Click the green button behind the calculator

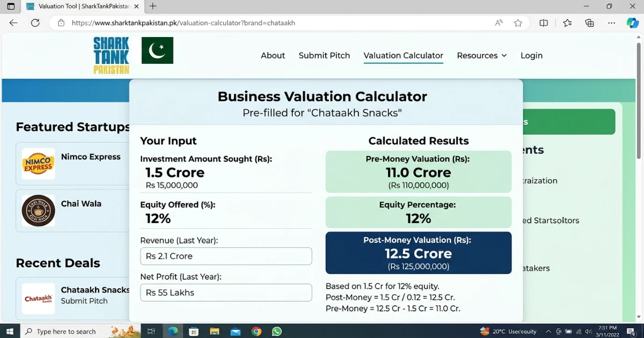(569, 122)
